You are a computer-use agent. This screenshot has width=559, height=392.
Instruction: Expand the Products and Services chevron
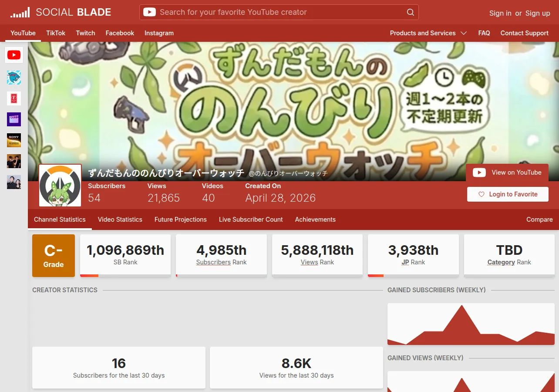point(464,33)
